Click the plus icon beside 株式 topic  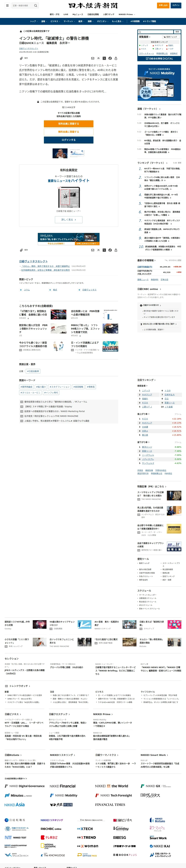(x=50, y=290)
